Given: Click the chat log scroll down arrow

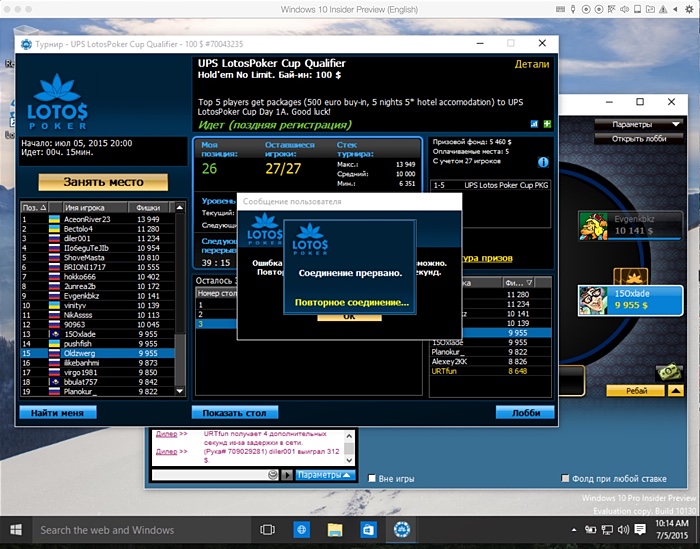Looking at the screenshot, I should [x=349, y=460].
